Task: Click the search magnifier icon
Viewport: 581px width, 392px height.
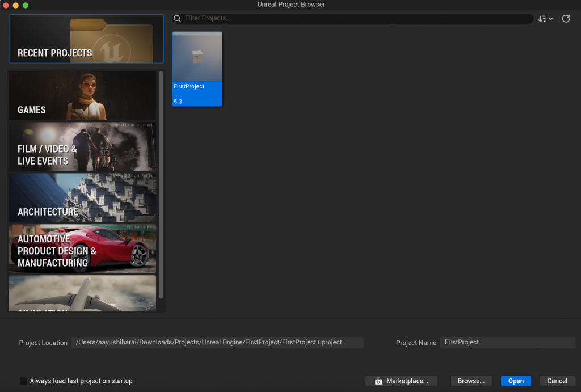Action: (178, 19)
